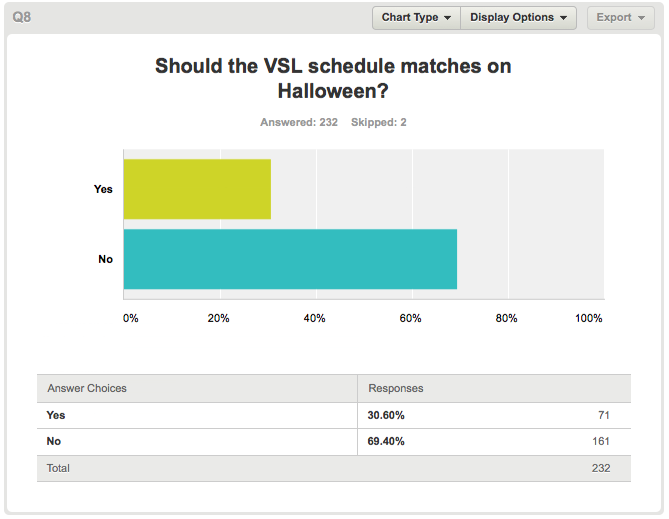Click the Skipped: 2 text
The image size is (669, 519).
[x=378, y=122]
